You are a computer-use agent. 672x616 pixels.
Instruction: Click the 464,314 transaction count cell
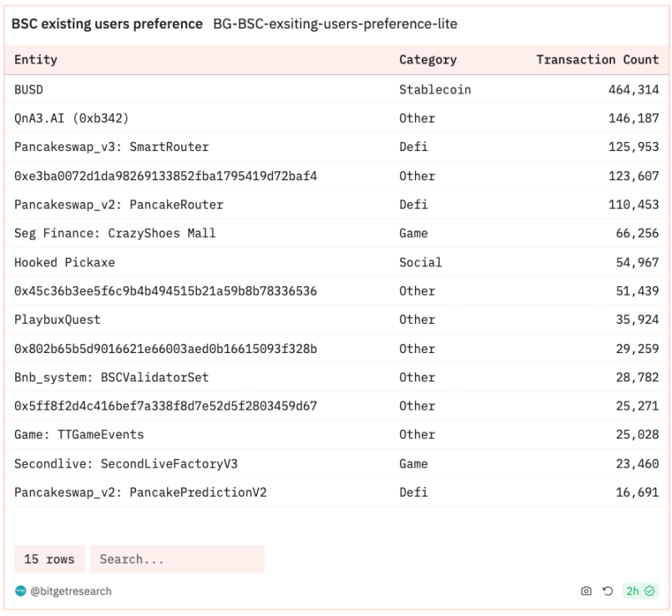pos(633,89)
